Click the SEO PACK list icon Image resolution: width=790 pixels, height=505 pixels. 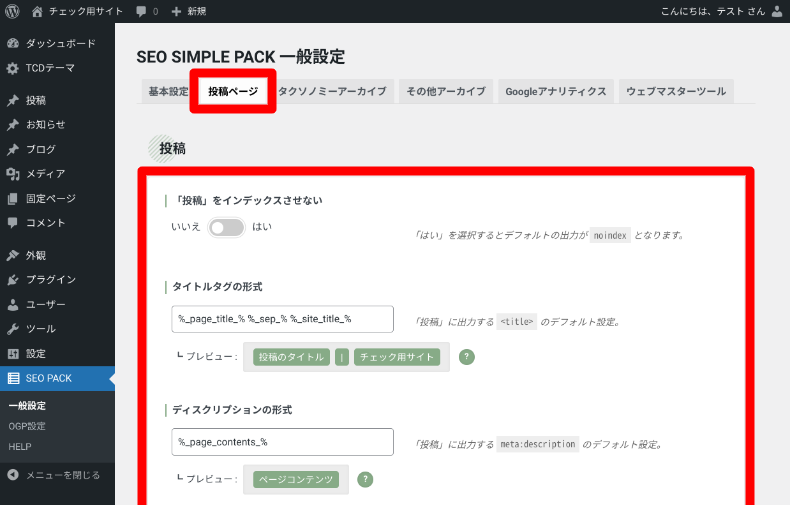(x=13, y=378)
